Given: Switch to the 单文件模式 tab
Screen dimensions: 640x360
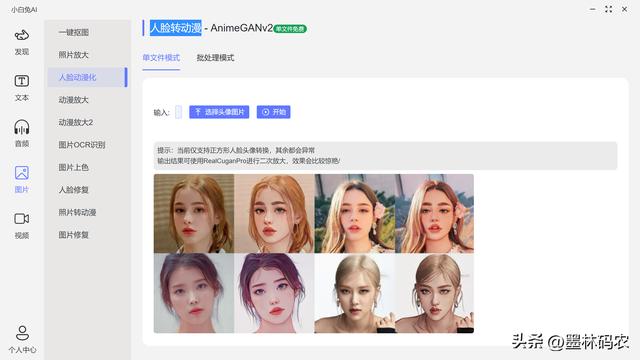Looking at the screenshot, I should (x=161, y=58).
